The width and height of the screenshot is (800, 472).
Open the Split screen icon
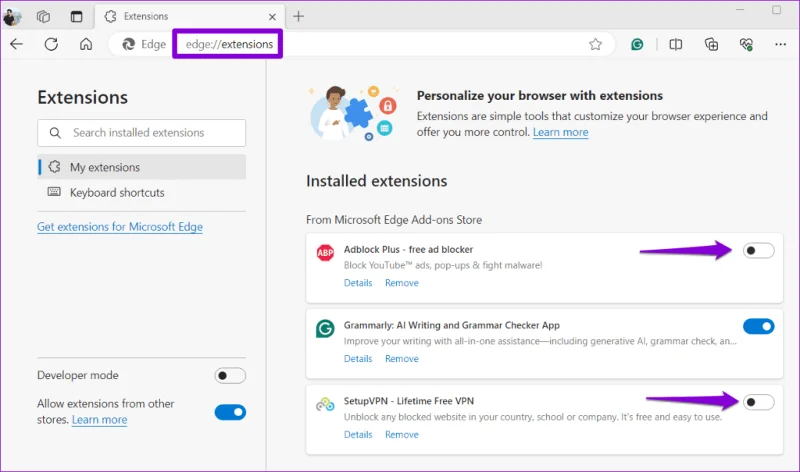point(675,44)
